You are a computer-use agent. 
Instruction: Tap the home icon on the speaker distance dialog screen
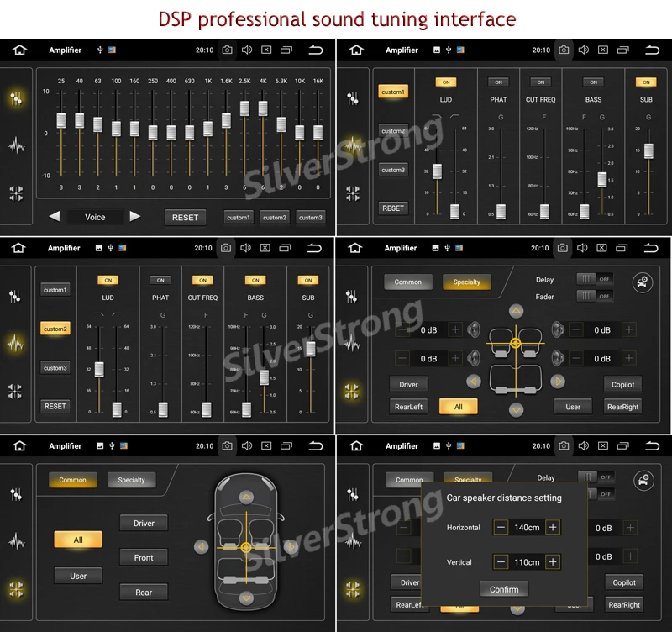coord(356,446)
